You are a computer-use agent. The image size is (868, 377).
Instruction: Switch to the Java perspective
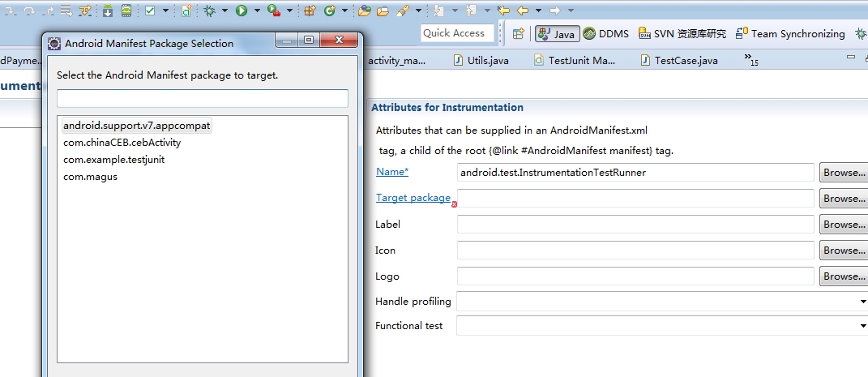(x=557, y=34)
